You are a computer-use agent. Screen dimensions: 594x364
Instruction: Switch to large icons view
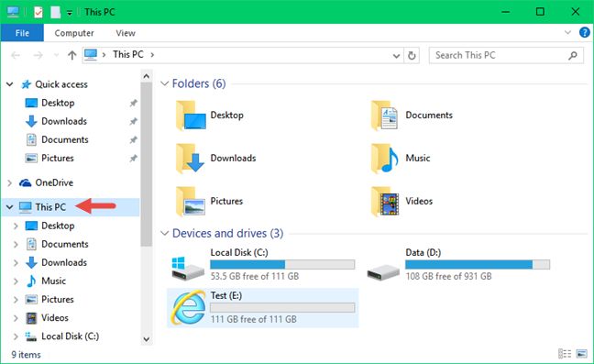pos(581,354)
